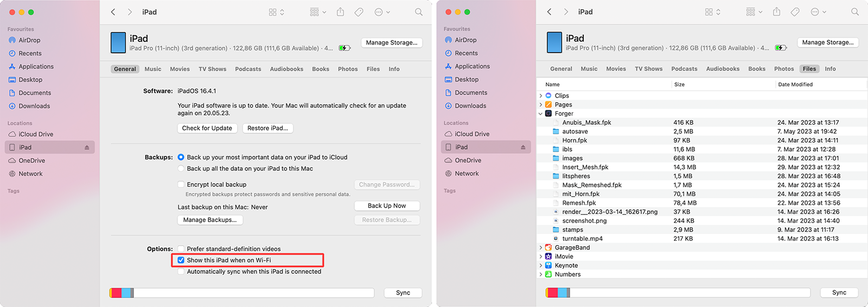Viewport: 868px width, 307px height.
Task: Click the Recents clock icon in left window sidebar
Action: pos(12,53)
